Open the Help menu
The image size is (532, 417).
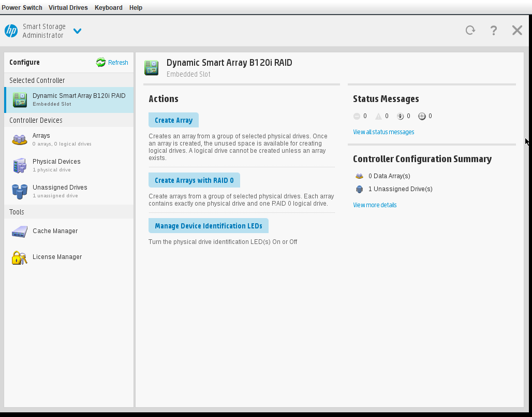point(136,7)
